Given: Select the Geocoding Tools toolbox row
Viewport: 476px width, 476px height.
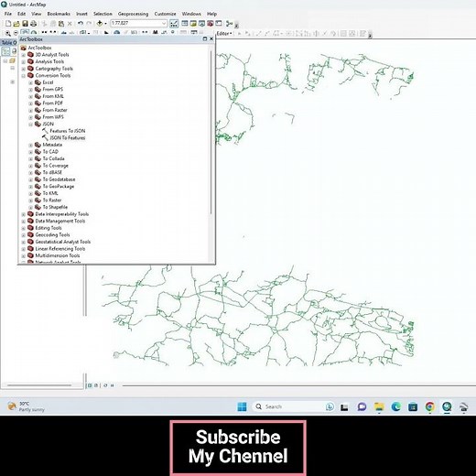Looking at the screenshot, I should click(x=49, y=235).
